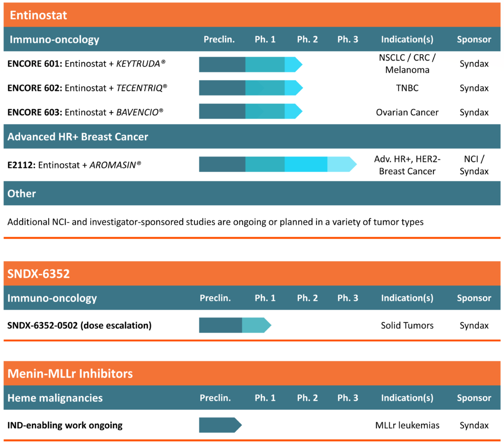Click Preclin. column header in SNDX-6352 table
Screen dimensions: 504x442
(216, 298)
